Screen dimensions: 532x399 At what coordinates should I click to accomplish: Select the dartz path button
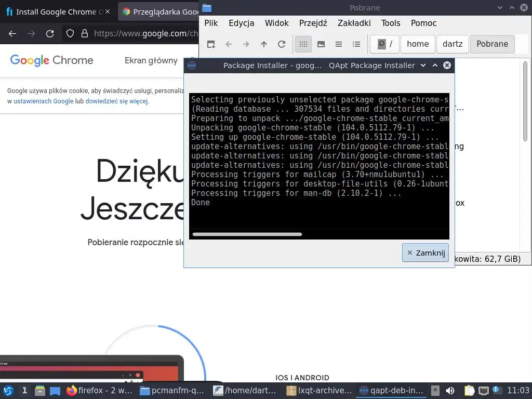[x=453, y=44]
